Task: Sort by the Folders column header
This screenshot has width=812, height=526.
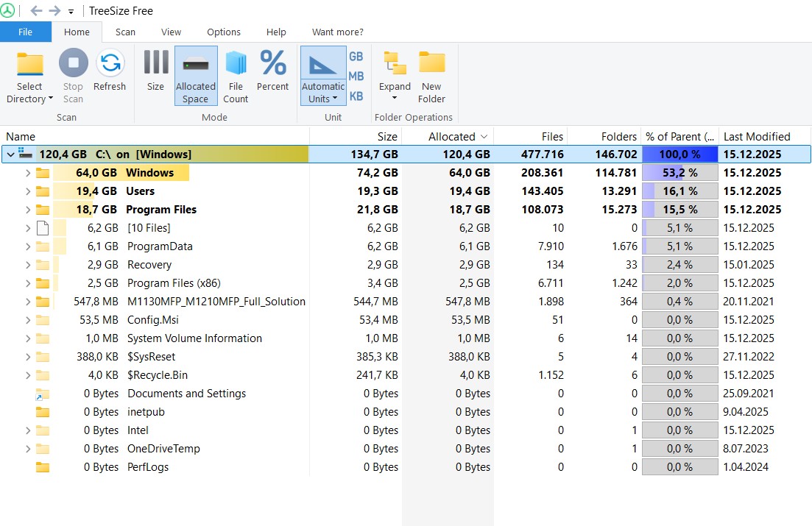Action: click(x=604, y=137)
